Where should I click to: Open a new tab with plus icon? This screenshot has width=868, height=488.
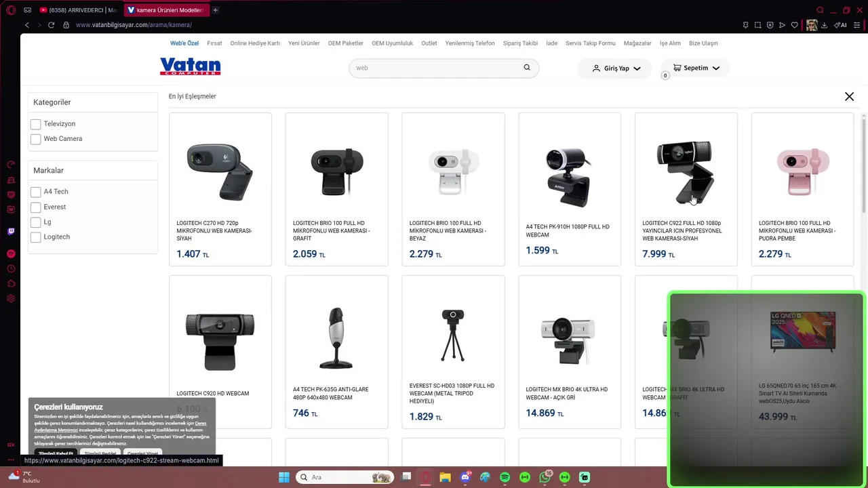click(216, 10)
